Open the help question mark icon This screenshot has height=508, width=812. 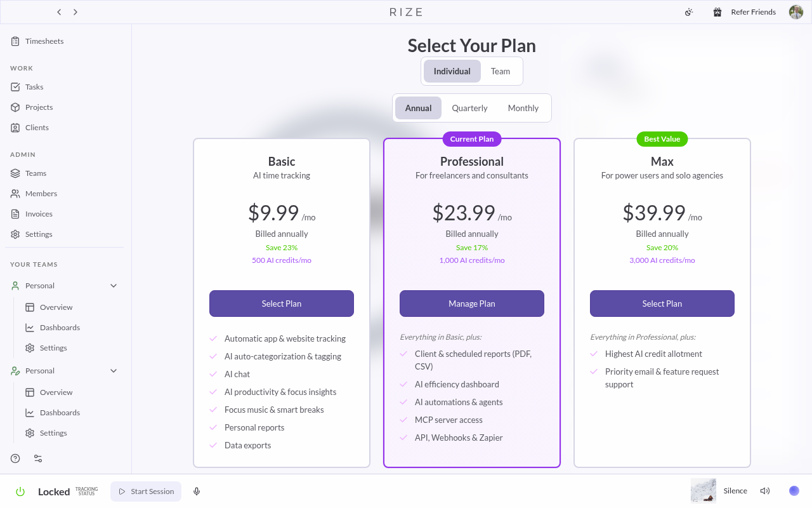coord(15,458)
